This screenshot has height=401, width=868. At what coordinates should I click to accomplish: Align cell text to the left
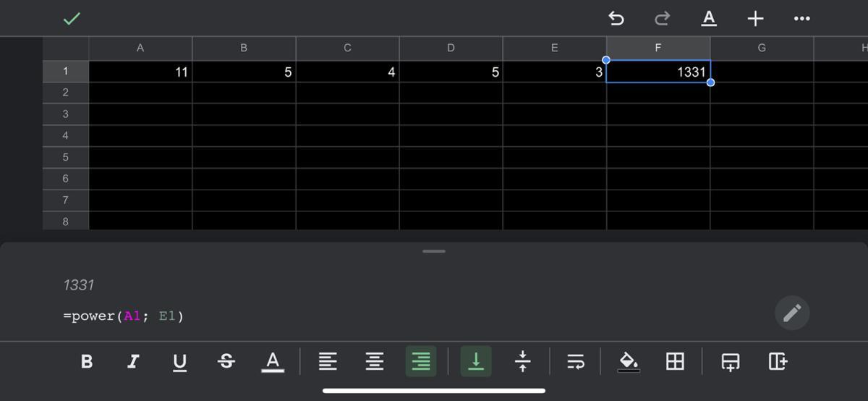tap(328, 361)
